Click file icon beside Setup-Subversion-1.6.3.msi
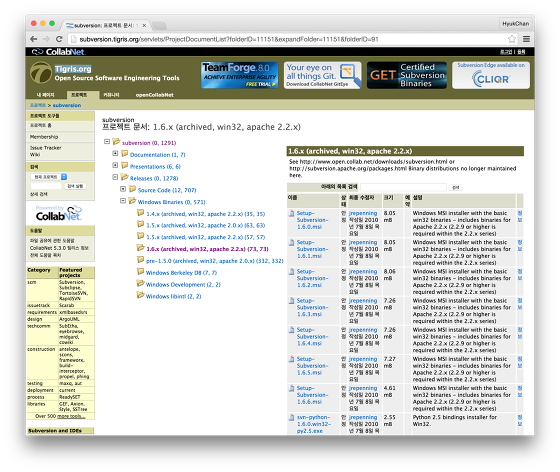This screenshot has width=560, height=472. [291, 301]
